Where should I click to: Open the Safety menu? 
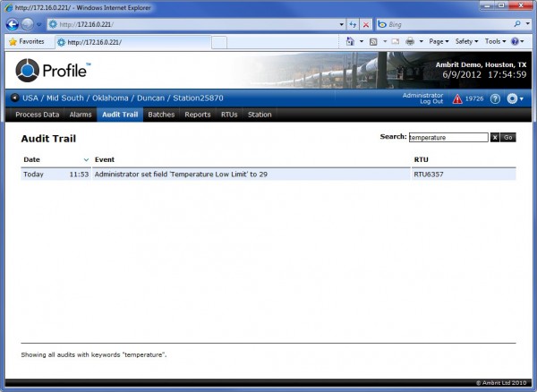[x=466, y=41]
